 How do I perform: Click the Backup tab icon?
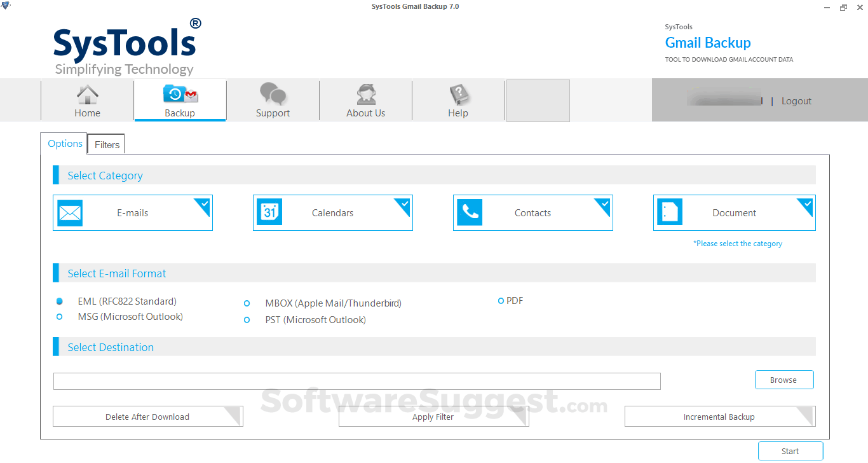pos(180,93)
